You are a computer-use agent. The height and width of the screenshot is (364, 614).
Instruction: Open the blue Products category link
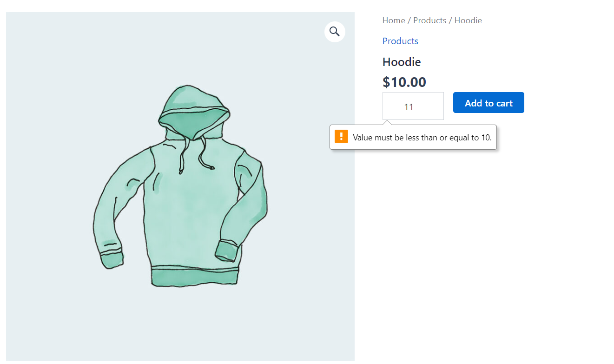click(400, 41)
